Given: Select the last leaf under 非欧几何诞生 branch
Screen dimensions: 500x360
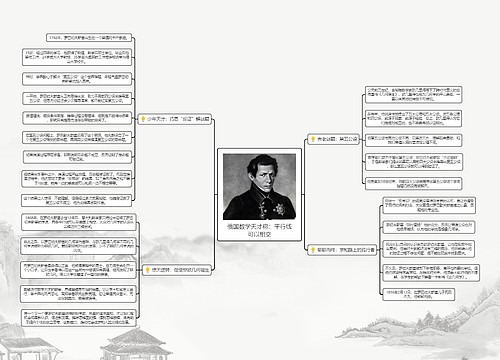Looking at the screenshot, I should 79,318.
